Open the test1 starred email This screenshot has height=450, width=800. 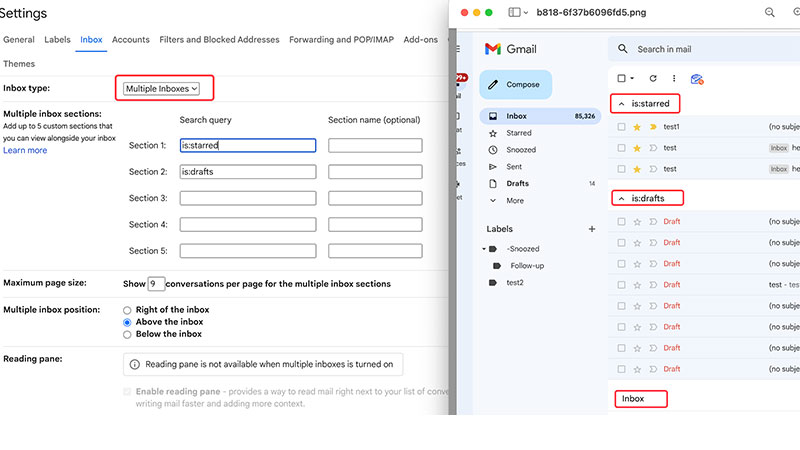704,127
